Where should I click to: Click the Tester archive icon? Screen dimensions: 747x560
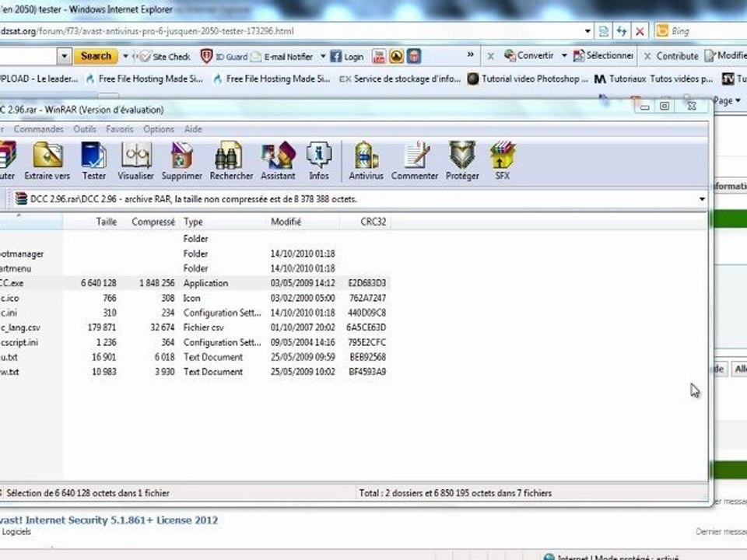click(x=94, y=160)
